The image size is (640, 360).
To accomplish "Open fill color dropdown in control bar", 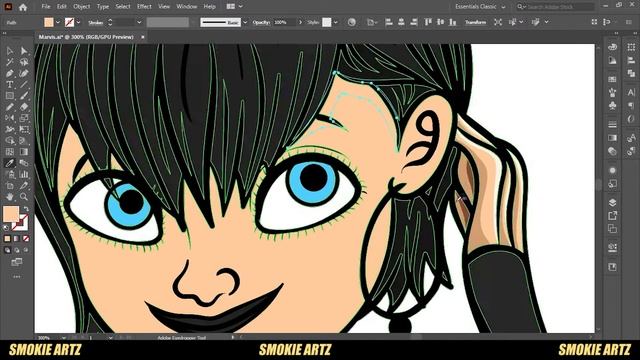I will (x=58, y=22).
